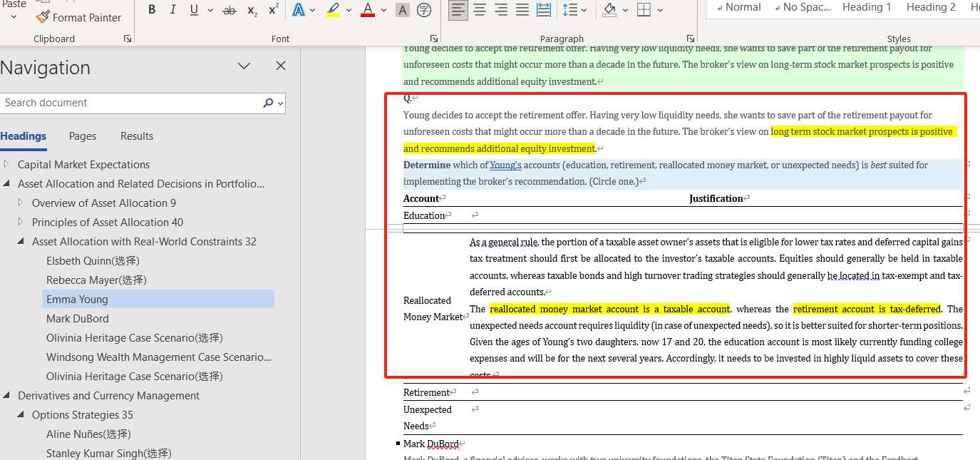Click the Search document field

pos(132,103)
